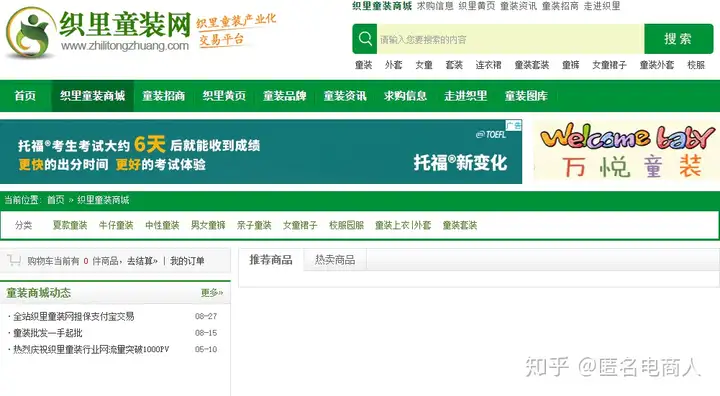
Task: Click hot keyword 女童 below search
Action: (424, 65)
